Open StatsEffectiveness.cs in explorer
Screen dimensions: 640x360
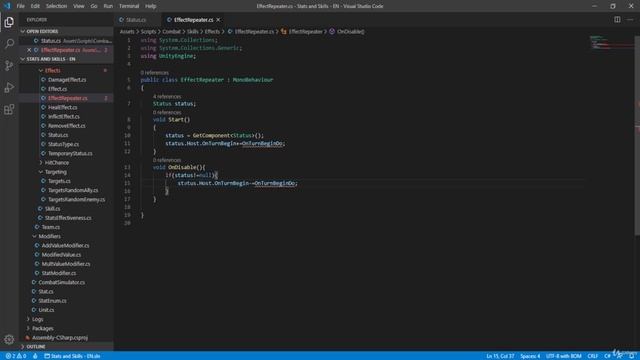[x=68, y=218]
